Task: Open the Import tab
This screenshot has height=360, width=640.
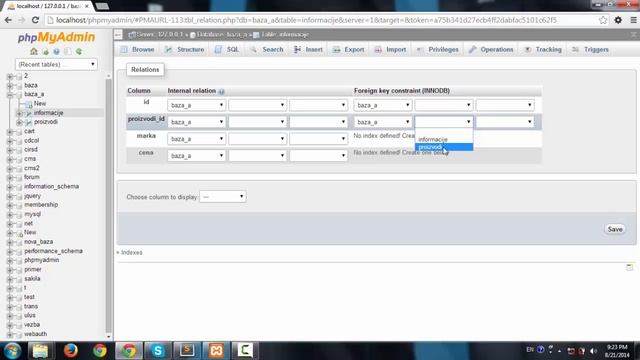Action: coord(390,49)
